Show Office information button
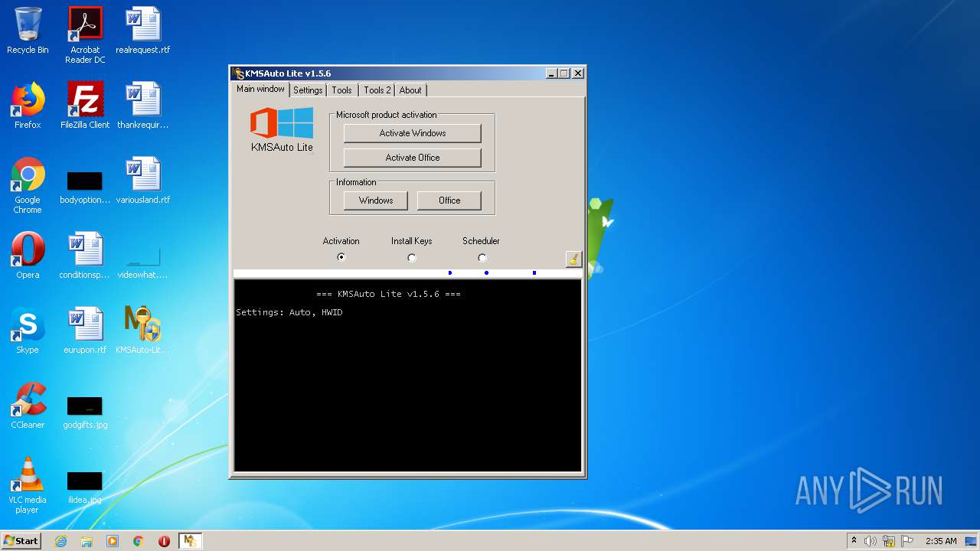The image size is (980, 551). point(449,201)
